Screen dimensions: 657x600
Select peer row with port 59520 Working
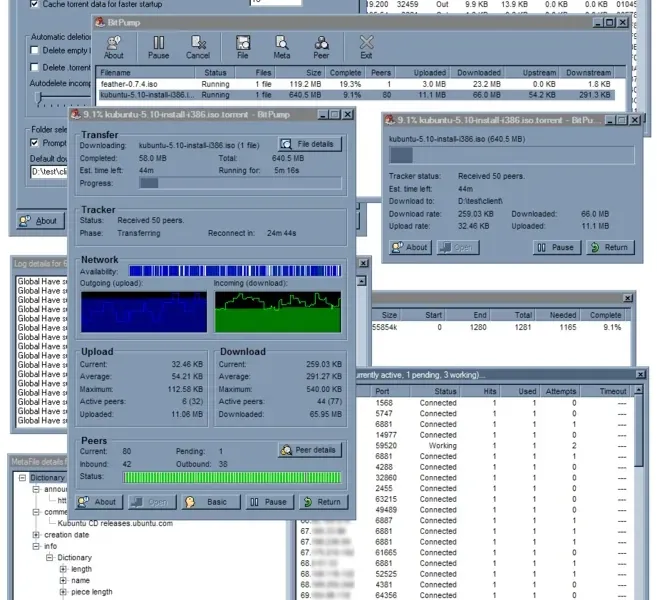[x=494, y=446]
